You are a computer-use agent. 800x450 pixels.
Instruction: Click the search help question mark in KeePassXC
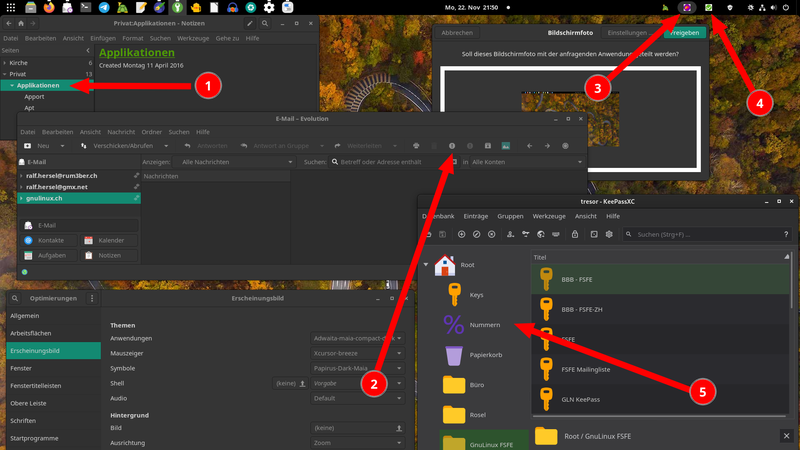(786, 234)
